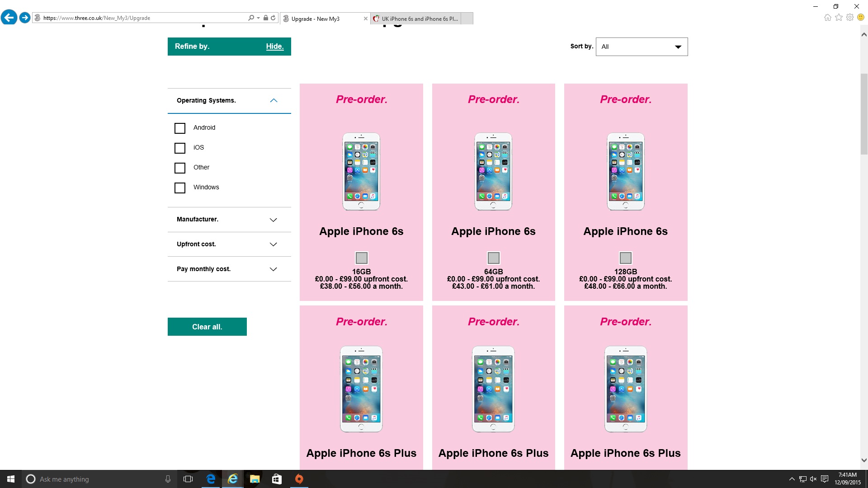This screenshot has height=488, width=868.
Task: Tick the iOS filter checkbox
Action: [x=180, y=148]
